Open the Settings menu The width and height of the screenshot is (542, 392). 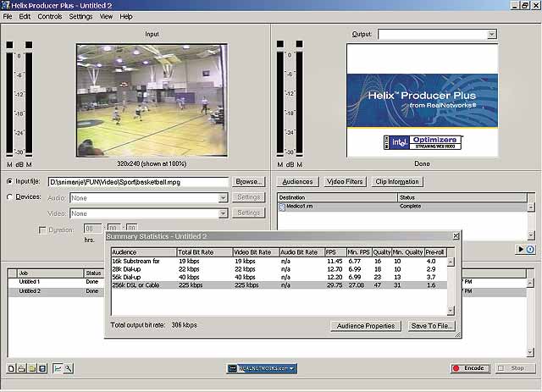coord(80,17)
